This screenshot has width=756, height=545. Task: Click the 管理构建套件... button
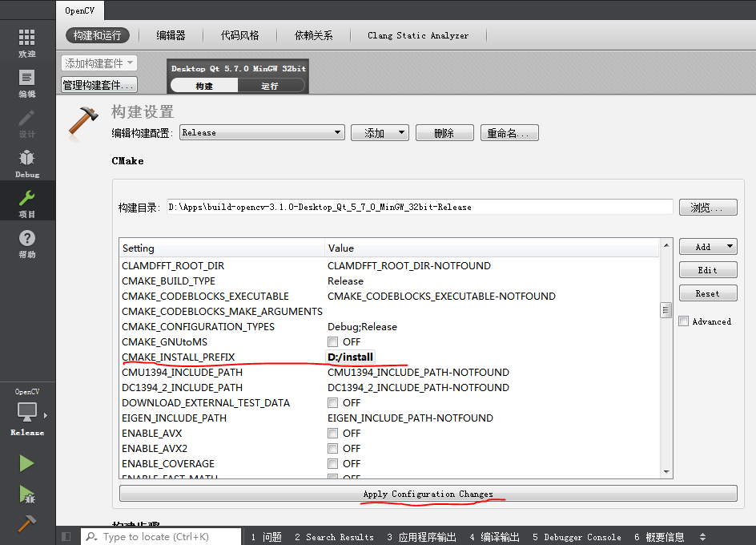99,85
